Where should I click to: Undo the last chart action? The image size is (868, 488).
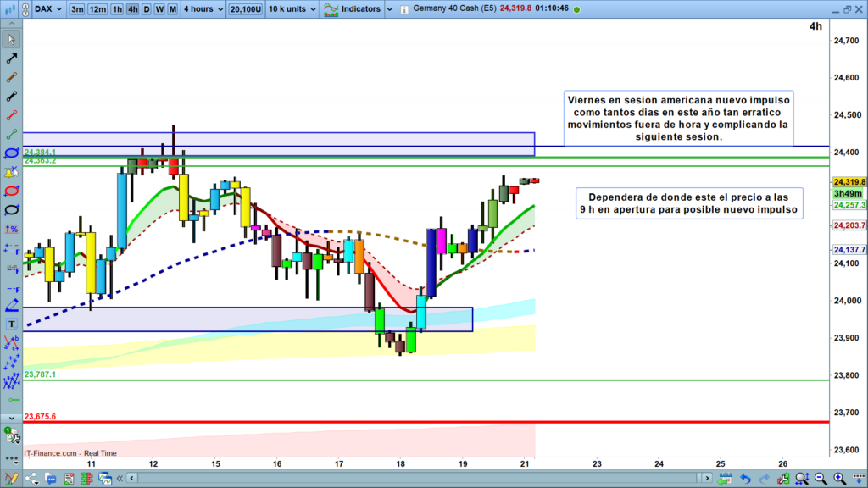(x=745, y=480)
